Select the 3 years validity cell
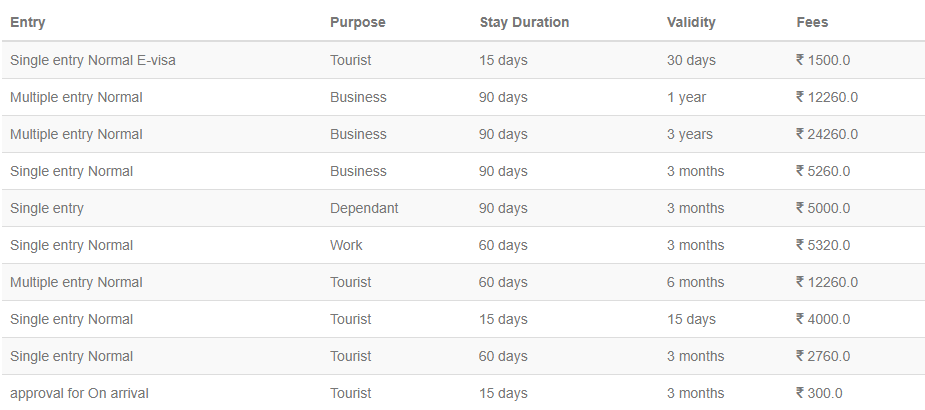The width and height of the screenshot is (925, 410). click(690, 134)
